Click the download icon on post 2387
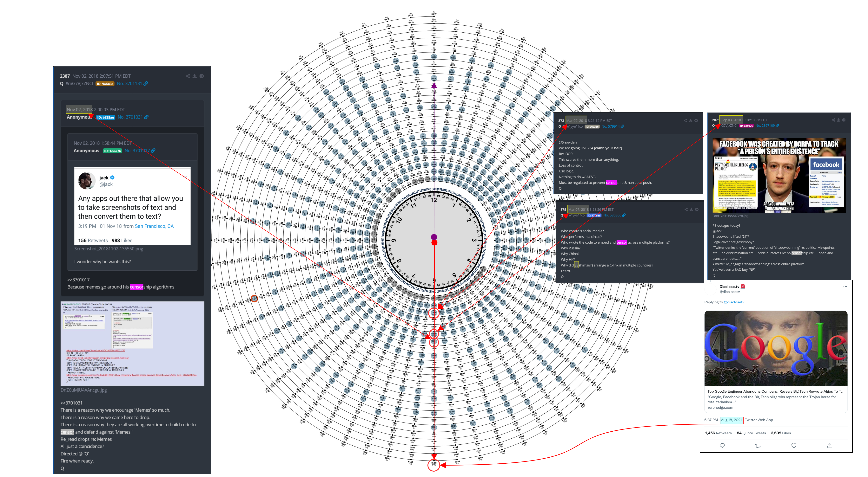Screen dimensions: 868x477 point(195,76)
